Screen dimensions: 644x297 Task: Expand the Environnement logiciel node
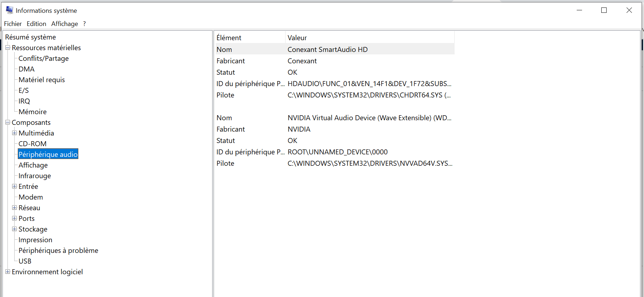coord(7,272)
